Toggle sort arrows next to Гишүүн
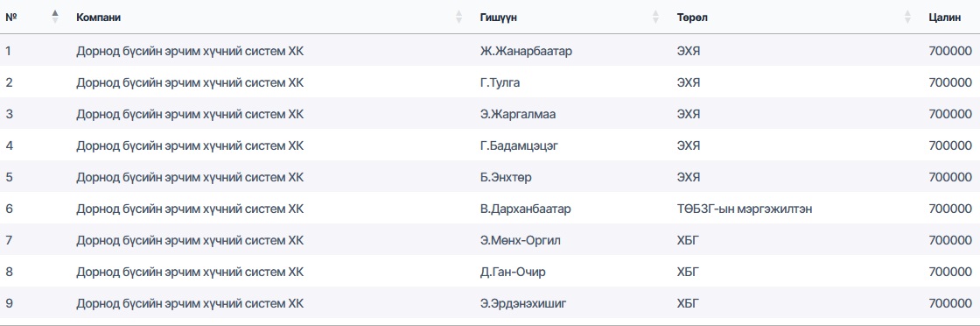980x326 pixels. tap(655, 17)
